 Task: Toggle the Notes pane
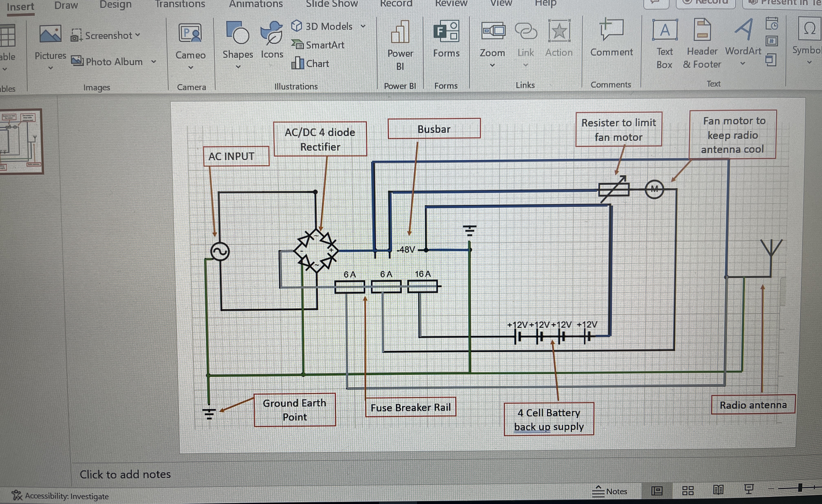610,491
